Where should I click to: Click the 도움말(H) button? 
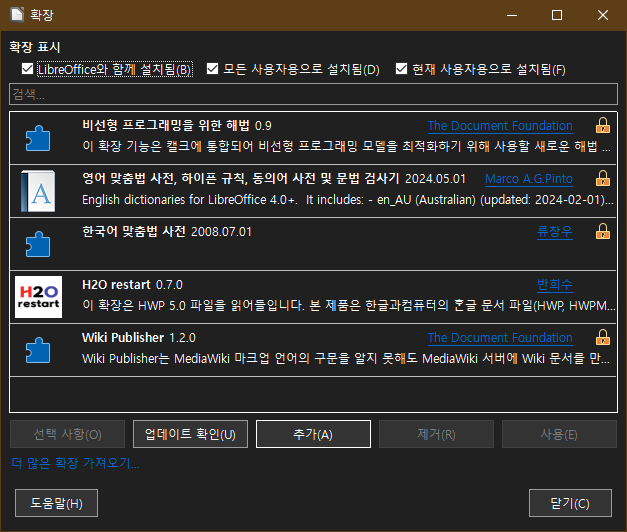(56, 503)
